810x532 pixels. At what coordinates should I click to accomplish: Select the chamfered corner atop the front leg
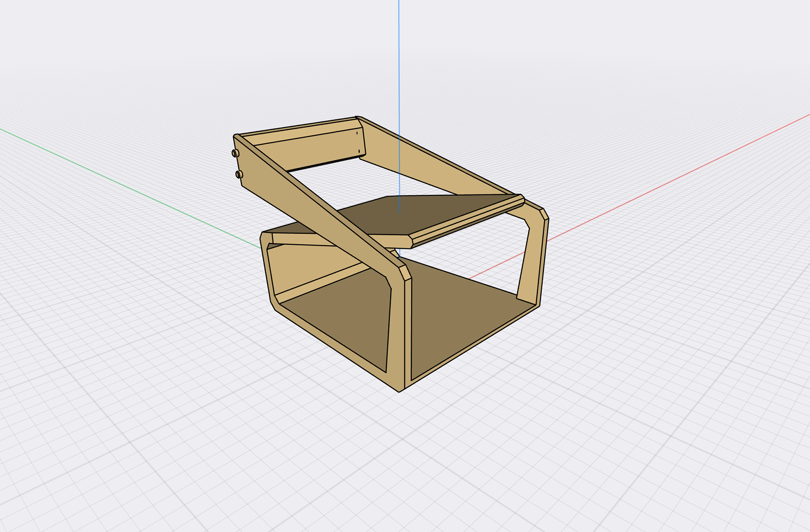405,273
